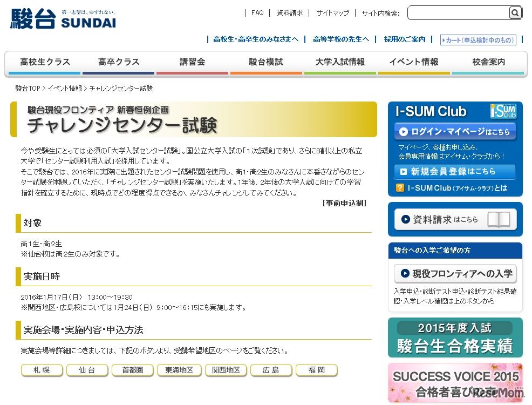Click the チャレンジセンター試験 page title

(122, 125)
